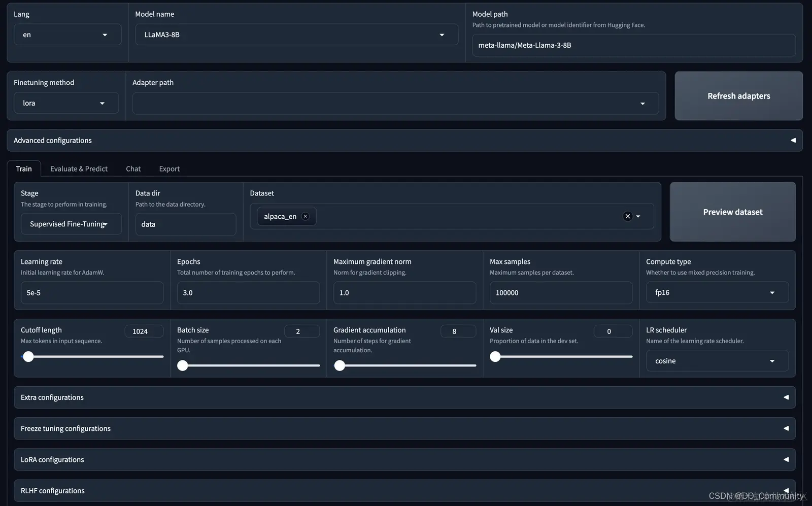Expand the Extra configurations section
The width and height of the screenshot is (812, 506).
[x=404, y=397]
